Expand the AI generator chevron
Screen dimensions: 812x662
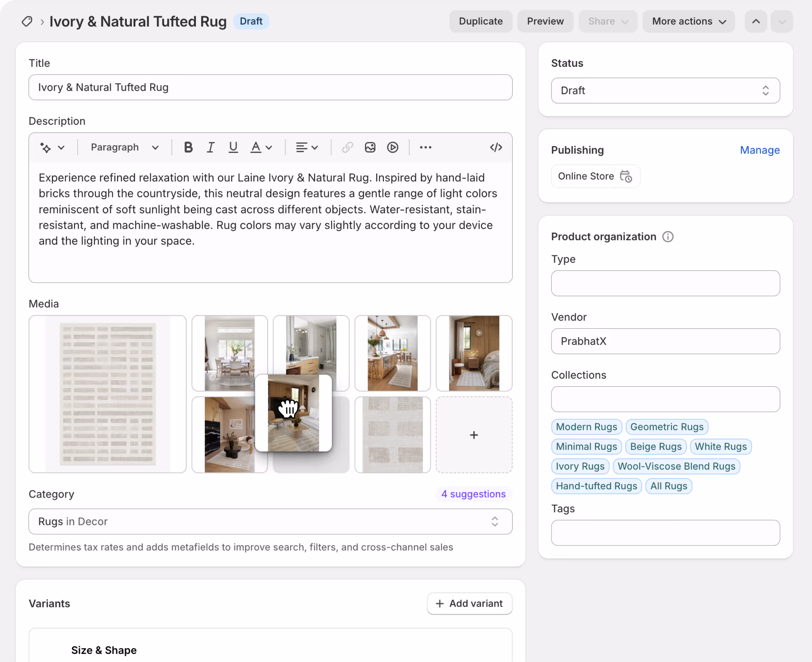click(61, 148)
